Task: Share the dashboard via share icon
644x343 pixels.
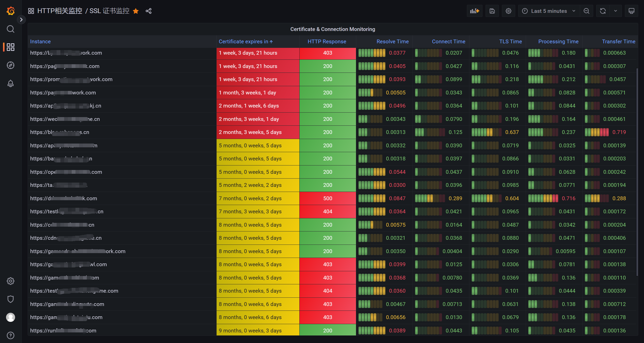Action: click(x=149, y=11)
